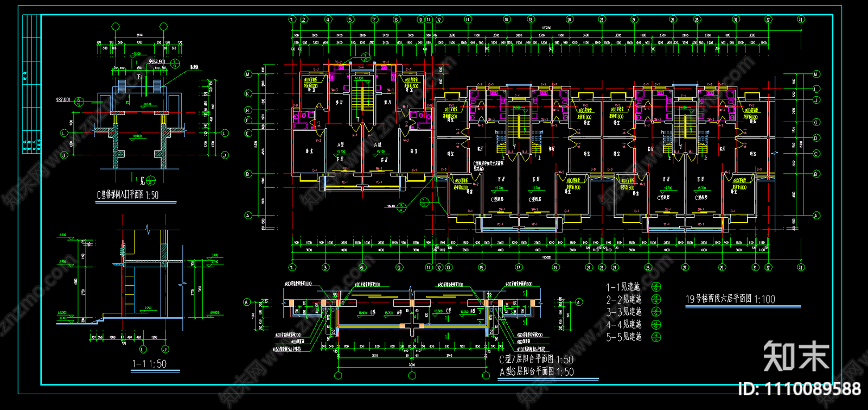This screenshot has height=410, width=868.
Task: Pick the section title '1-1 1:50'
Action: point(149,364)
